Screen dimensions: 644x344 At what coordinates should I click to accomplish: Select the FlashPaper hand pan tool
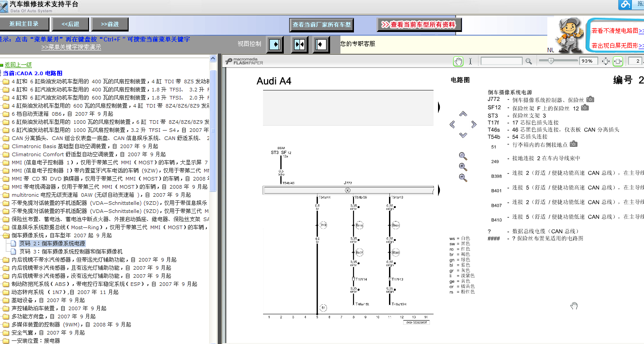pos(458,61)
